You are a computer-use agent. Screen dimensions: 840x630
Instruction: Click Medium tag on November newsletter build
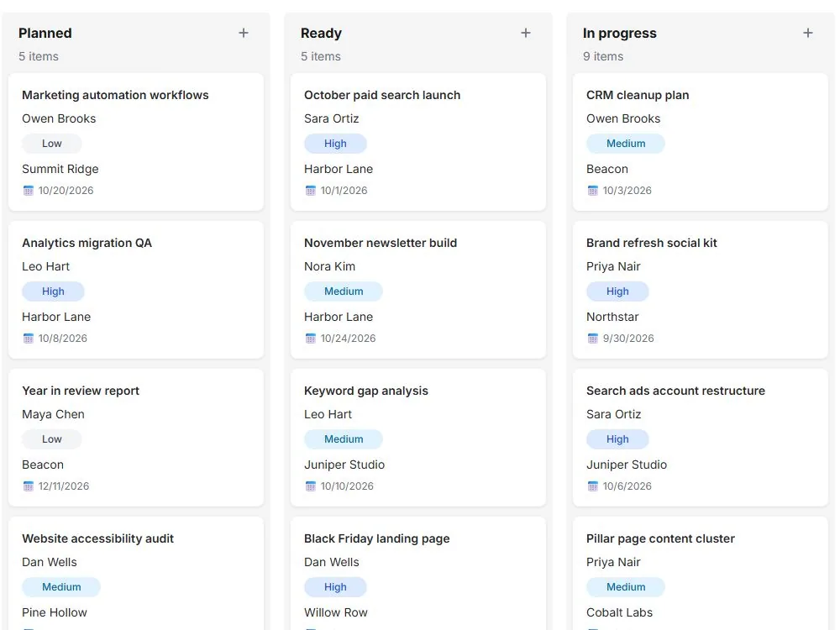point(344,291)
